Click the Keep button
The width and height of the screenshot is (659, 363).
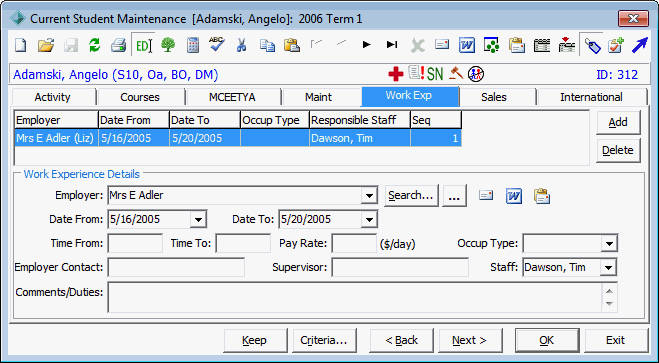pos(255,340)
